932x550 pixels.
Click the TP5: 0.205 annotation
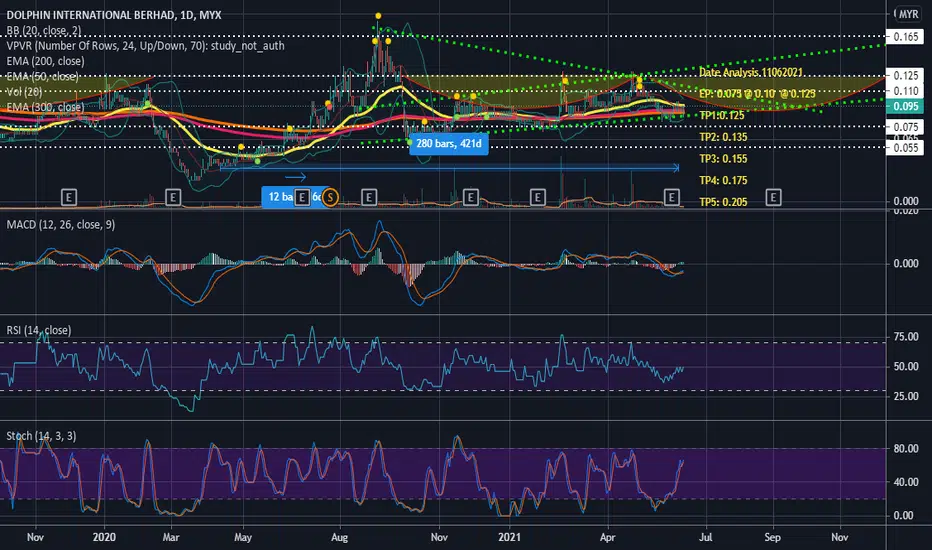click(x=723, y=202)
